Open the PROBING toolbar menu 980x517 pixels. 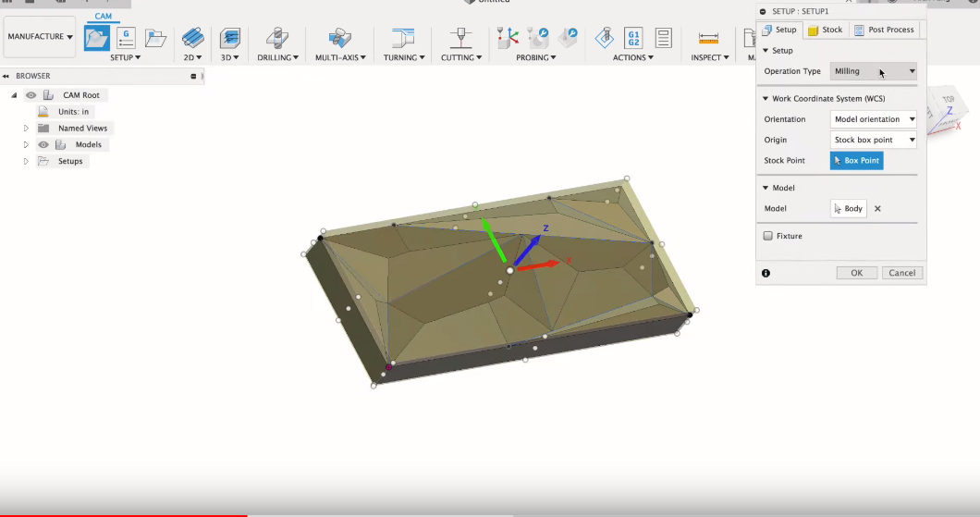(x=535, y=57)
